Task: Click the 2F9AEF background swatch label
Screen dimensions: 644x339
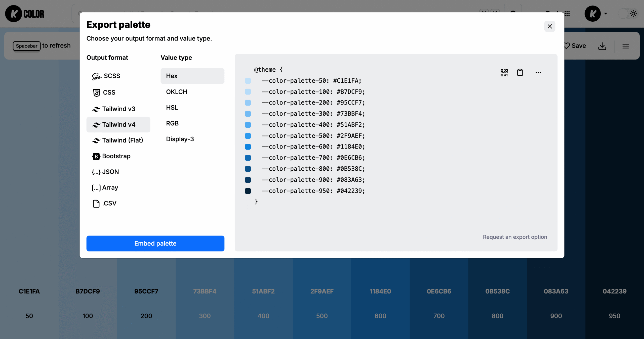Action: [x=322, y=291]
